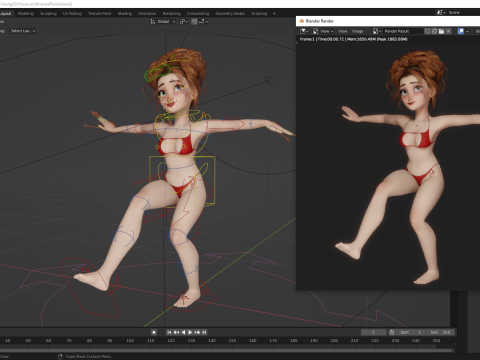Click the Scene name field
480x360 pixels.
[463, 12]
